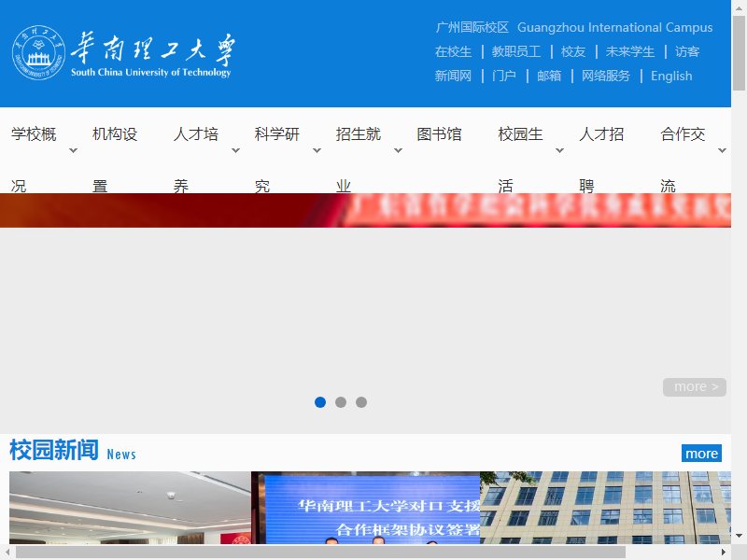The height and width of the screenshot is (560, 747).
Task: Open the 学校概况 menu
Action: pyautogui.click(x=34, y=160)
